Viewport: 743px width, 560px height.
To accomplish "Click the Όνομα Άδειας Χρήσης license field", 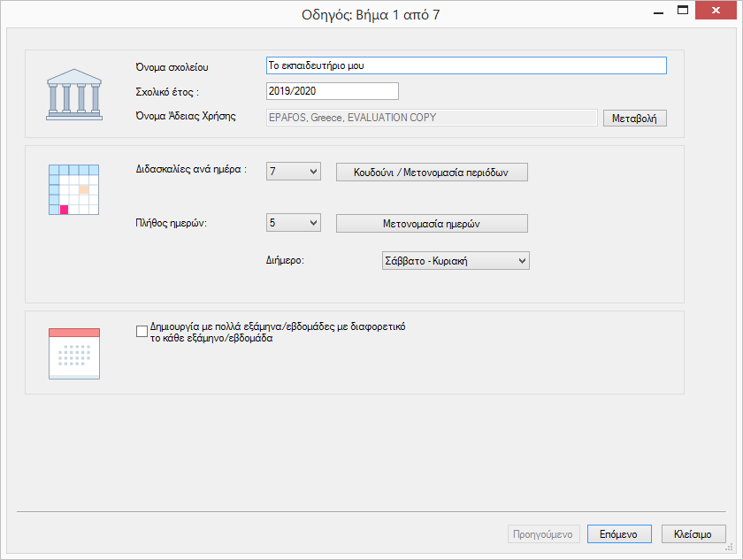I will (432, 118).
